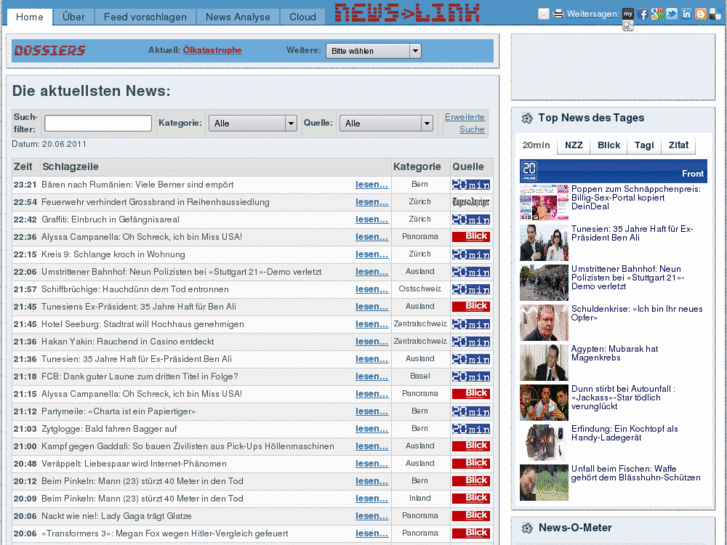Click the NEWS>LINK logo
This screenshot has height=545, width=727.
click(x=407, y=13)
